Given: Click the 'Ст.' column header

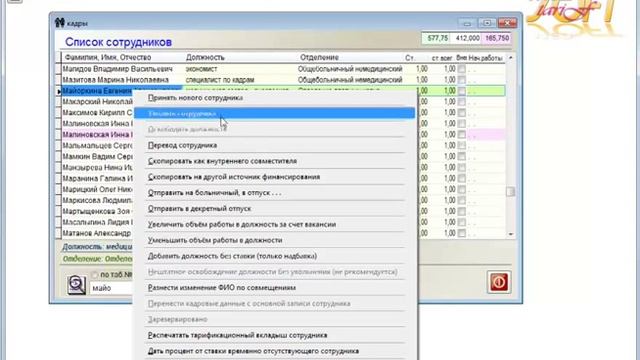Looking at the screenshot, I should coord(410,58).
